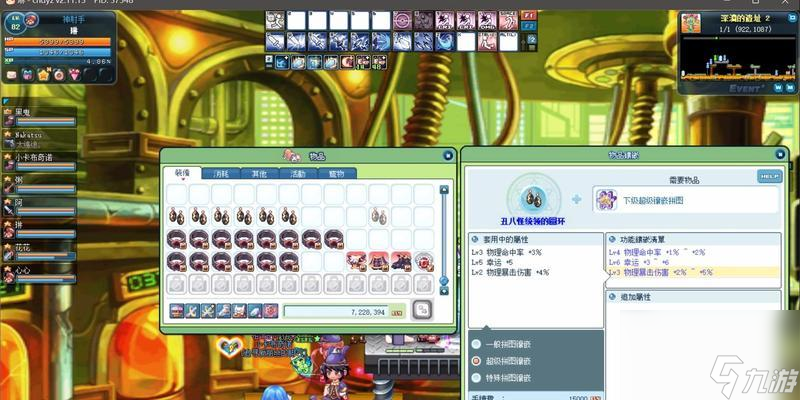Select the 特殊拼图镶嵌 radio option
The width and height of the screenshot is (800, 400).
pyautogui.click(x=476, y=378)
